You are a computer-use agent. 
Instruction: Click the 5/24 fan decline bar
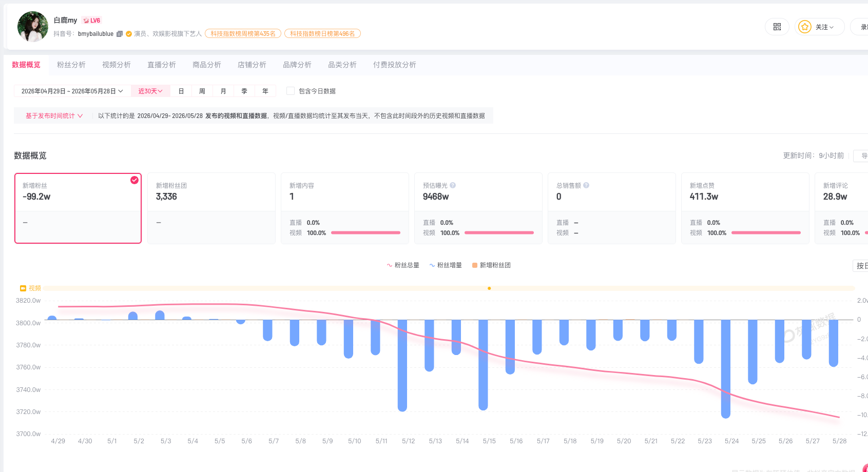[x=726, y=369]
